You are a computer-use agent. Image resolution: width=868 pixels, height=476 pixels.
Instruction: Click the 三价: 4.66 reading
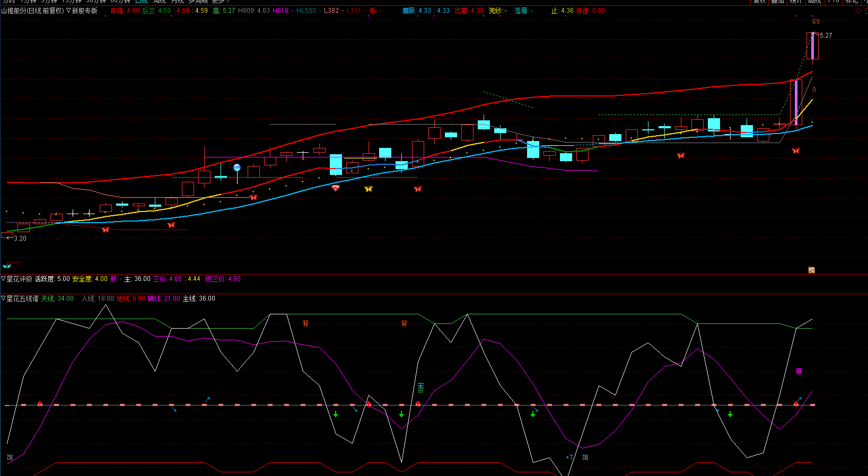point(168,279)
